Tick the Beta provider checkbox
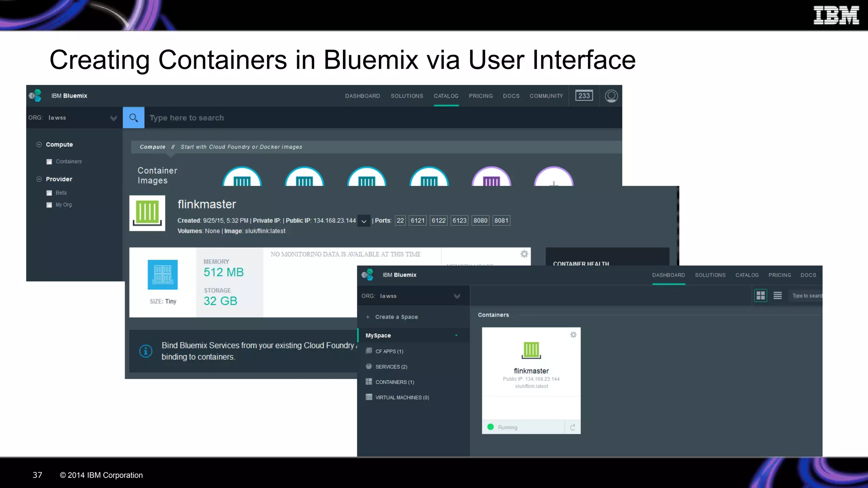 [x=49, y=193]
